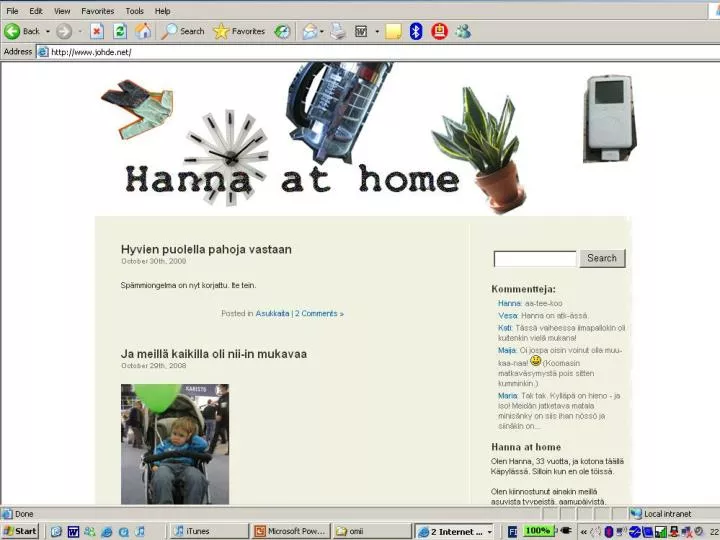Open the Asukkaita category link

272,314
